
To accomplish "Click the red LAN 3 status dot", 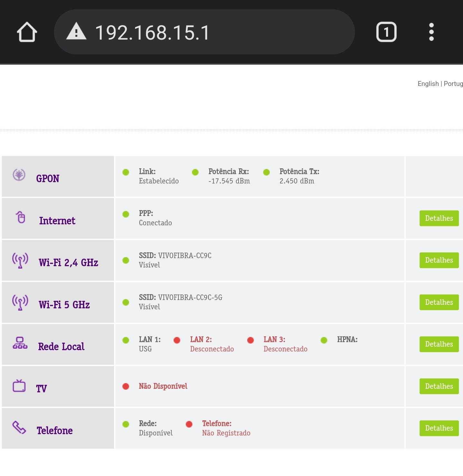I will 250,340.
